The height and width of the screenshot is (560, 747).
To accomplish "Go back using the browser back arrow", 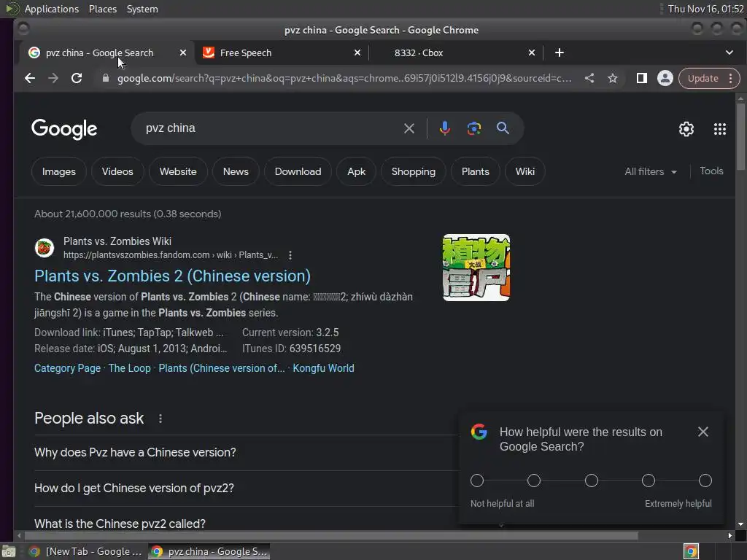I will point(29,78).
